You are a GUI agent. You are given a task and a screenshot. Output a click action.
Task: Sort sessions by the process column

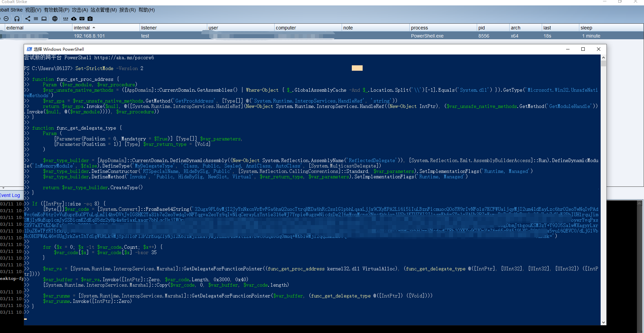coord(443,28)
